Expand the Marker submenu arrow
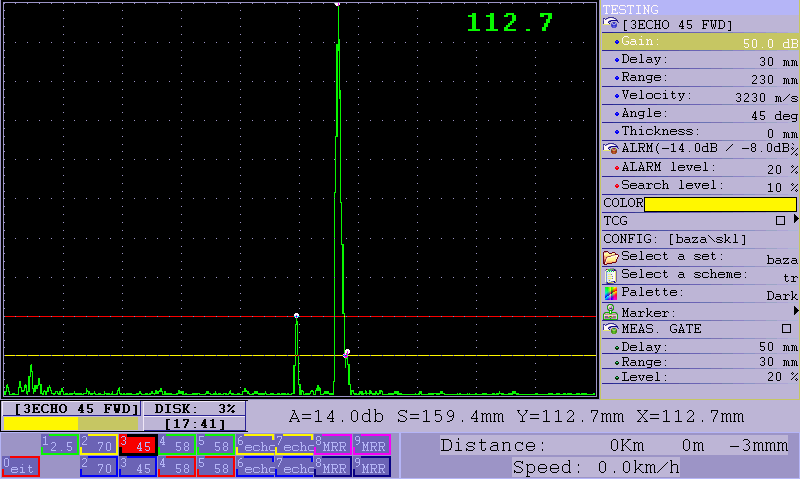 (795, 312)
